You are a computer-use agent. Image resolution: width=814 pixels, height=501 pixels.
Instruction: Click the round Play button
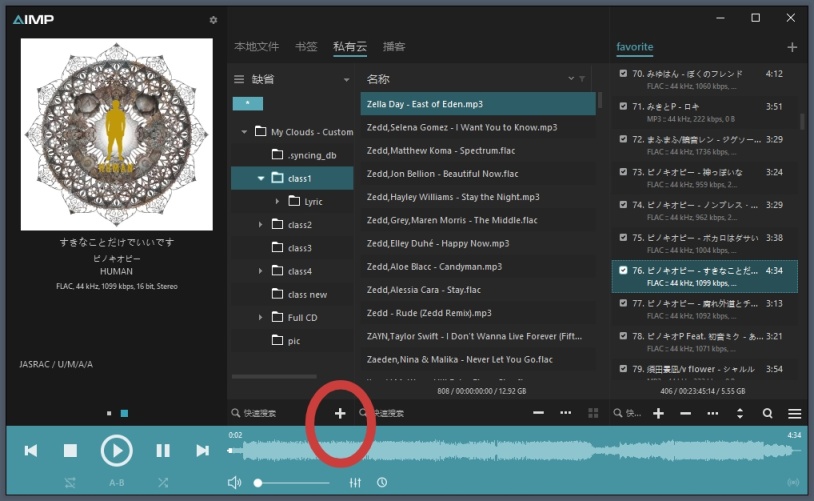coord(116,451)
